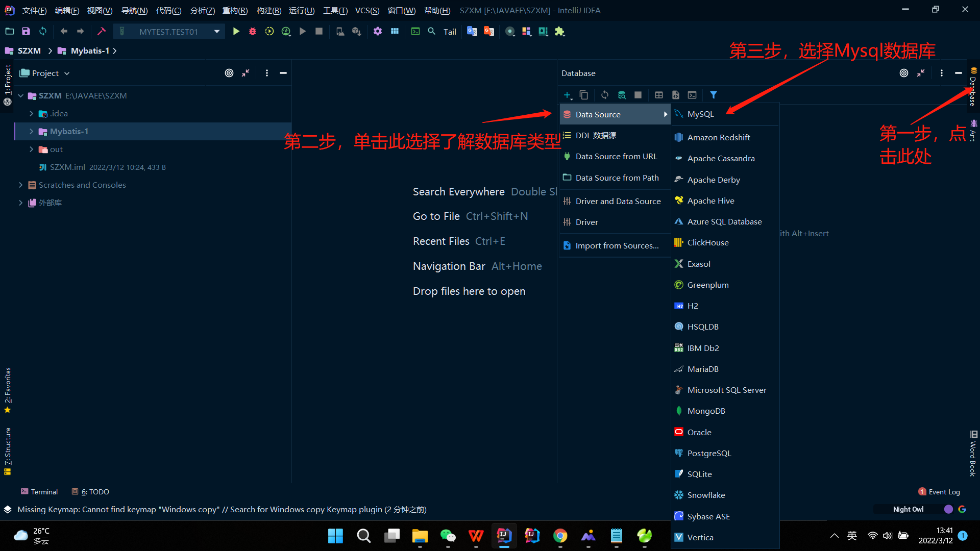Viewport: 980px width, 551px height.
Task: Hide the Database panel with minus icon
Action: point(959,73)
